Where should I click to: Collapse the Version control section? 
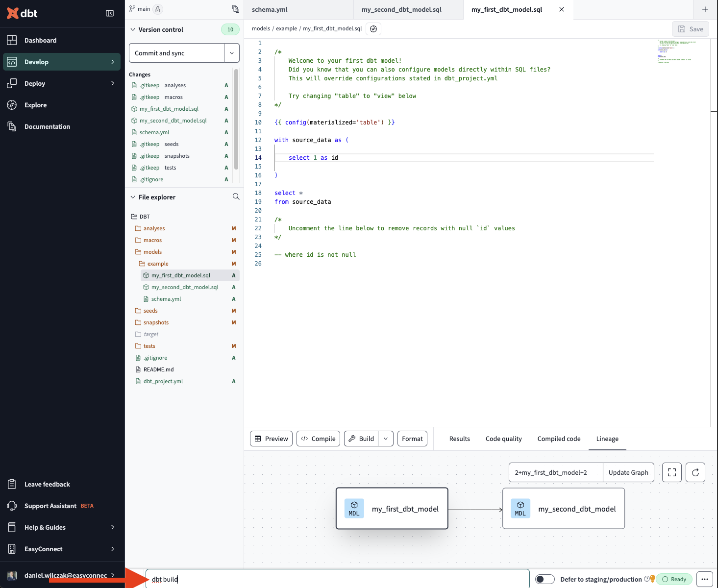point(133,29)
